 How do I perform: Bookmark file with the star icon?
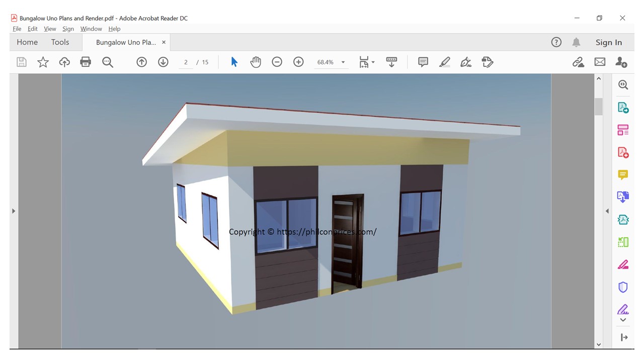pos(43,62)
